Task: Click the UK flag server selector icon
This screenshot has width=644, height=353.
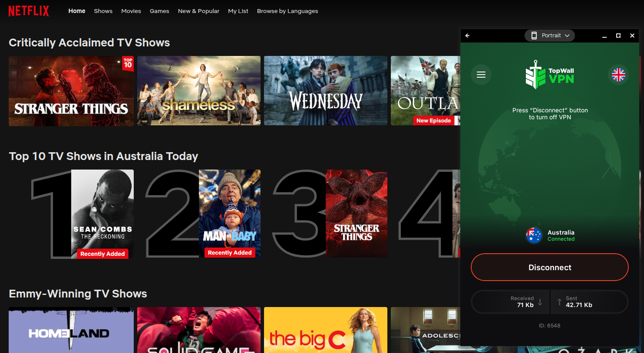Action: click(x=618, y=75)
